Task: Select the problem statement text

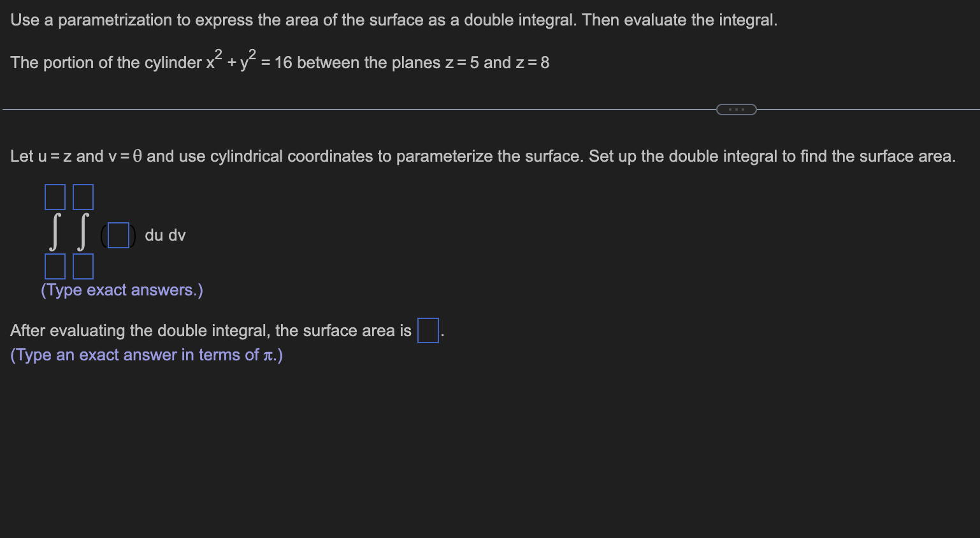Action: (393, 20)
